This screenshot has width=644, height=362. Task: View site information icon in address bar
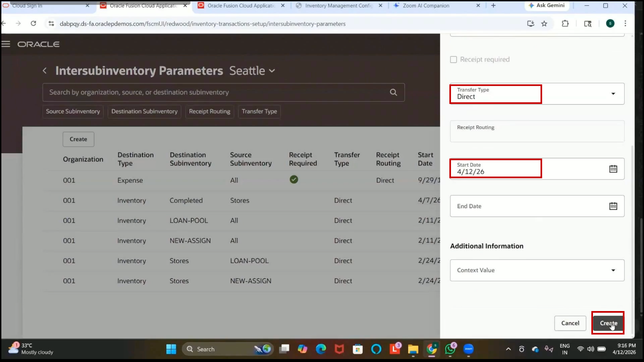pos(51,23)
